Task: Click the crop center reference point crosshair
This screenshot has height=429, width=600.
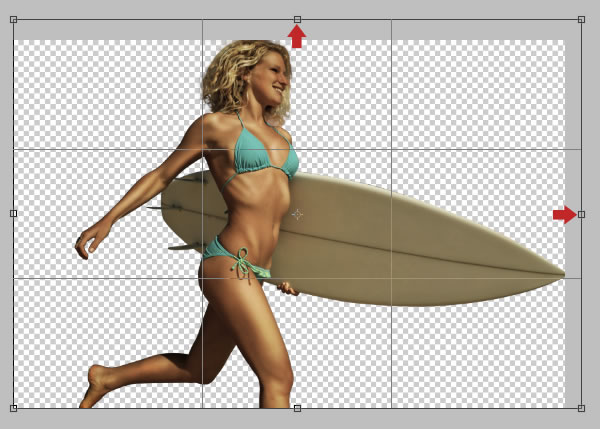Action: pyautogui.click(x=297, y=214)
